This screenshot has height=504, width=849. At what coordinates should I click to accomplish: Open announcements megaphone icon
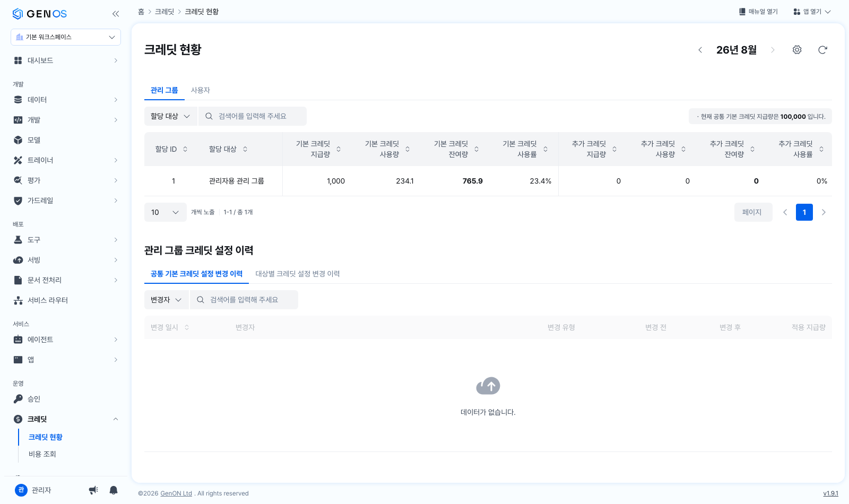[93, 490]
